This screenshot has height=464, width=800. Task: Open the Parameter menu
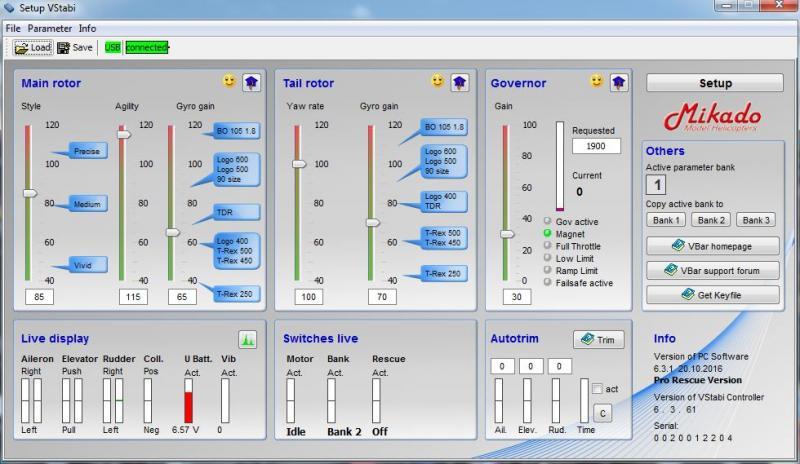tap(50, 28)
